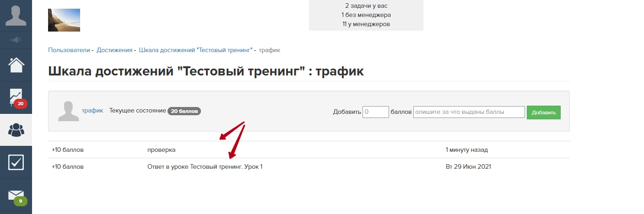Screen dimensions: 644x214
Task: Go to Пользователи breadcrumb link
Action: click(x=69, y=50)
